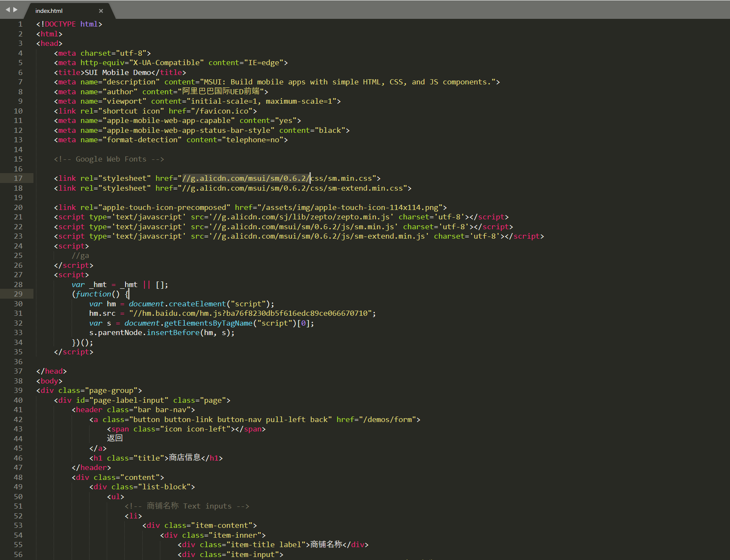Click the opening head tag on line 3
730x560 pixels.
pyautogui.click(x=49, y=43)
